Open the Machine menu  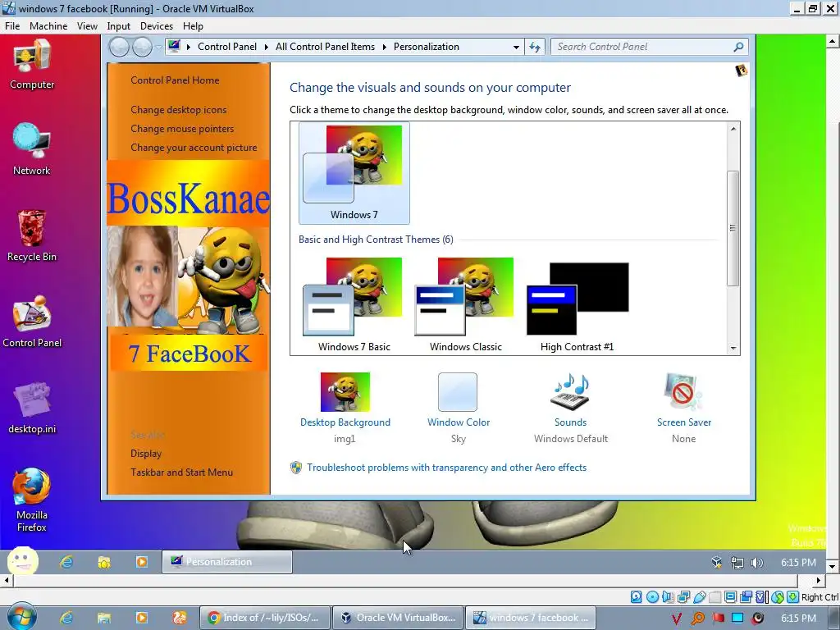click(x=48, y=25)
